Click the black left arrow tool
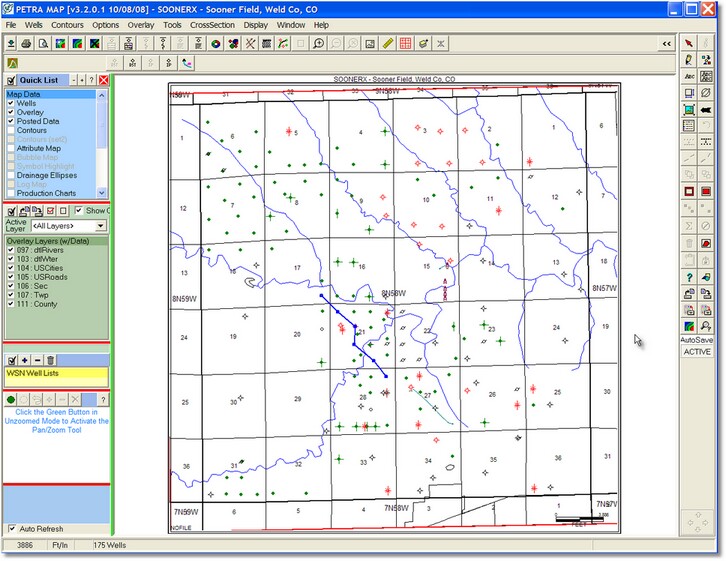Viewport: 726px width, 561px height. pyautogui.click(x=706, y=110)
